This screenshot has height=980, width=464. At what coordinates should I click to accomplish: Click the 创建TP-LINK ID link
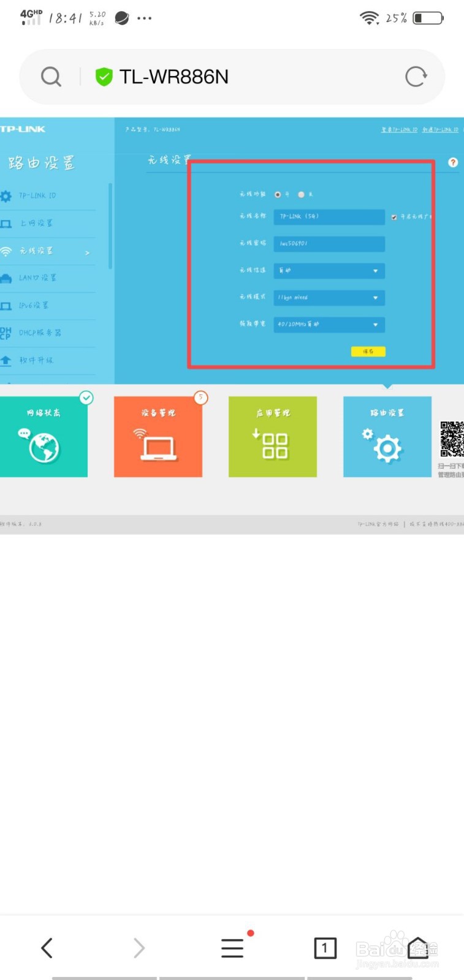tap(440, 130)
